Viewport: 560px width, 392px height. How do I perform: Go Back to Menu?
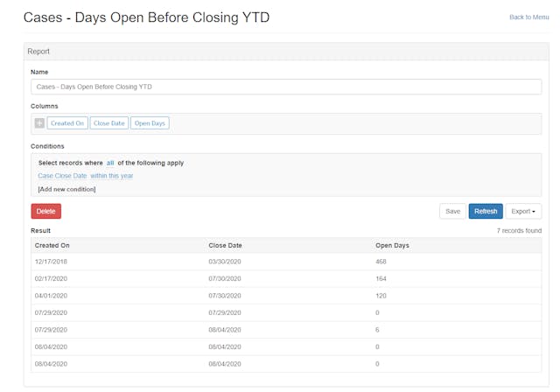(x=528, y=17)
